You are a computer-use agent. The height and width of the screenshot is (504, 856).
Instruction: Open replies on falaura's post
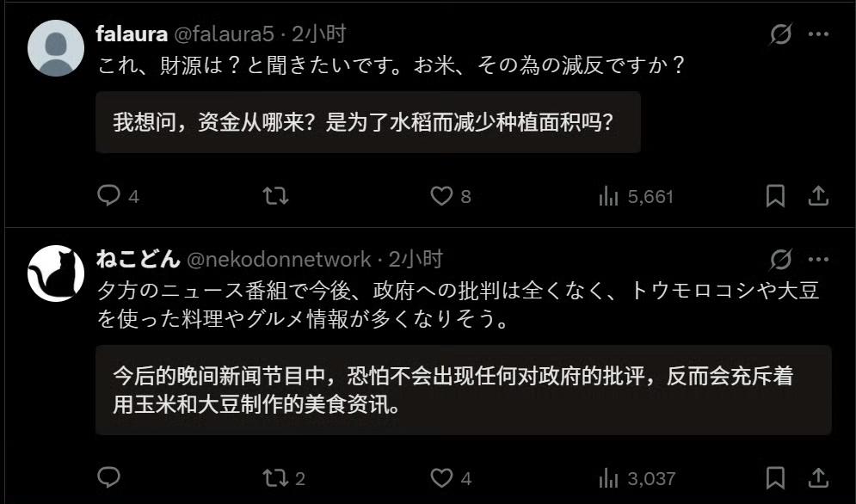118,195
